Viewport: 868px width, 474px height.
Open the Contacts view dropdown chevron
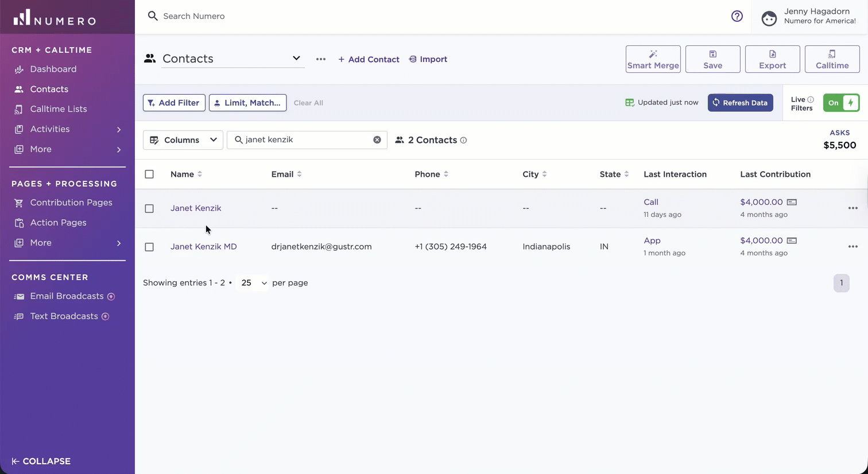click(x=296, y=59)
